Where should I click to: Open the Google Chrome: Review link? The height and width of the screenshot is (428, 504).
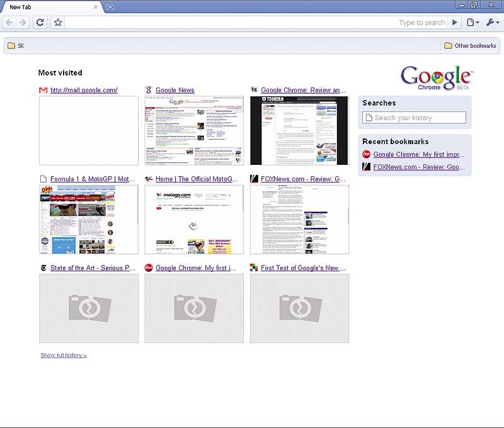tap(303, 90)
